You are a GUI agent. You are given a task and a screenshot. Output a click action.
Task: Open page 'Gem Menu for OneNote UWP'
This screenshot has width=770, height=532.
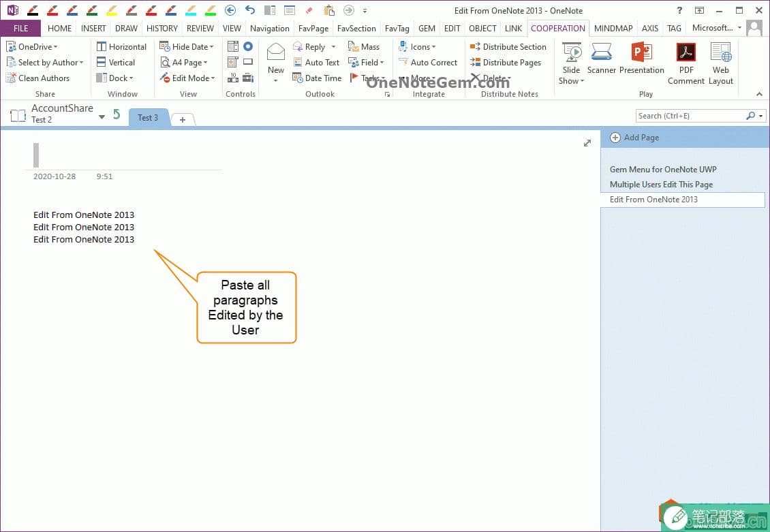pyautogui.click(x=663, y=170)
